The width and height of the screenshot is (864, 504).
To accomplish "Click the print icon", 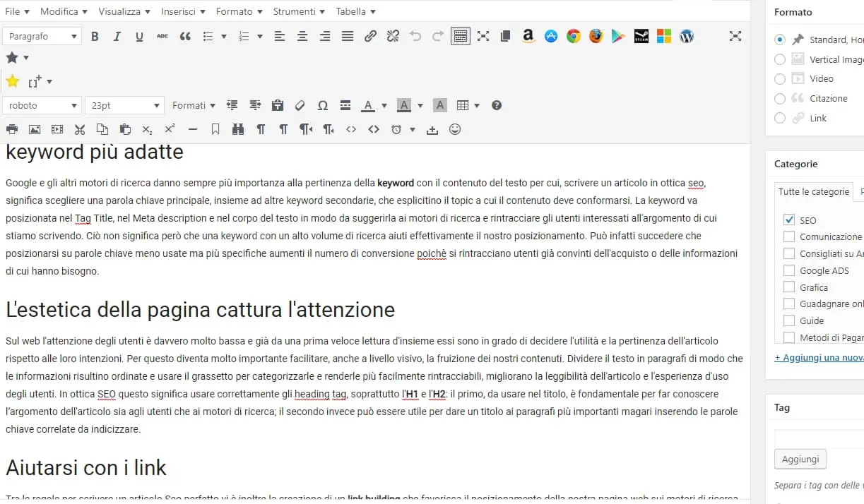I will click(12, 129).
